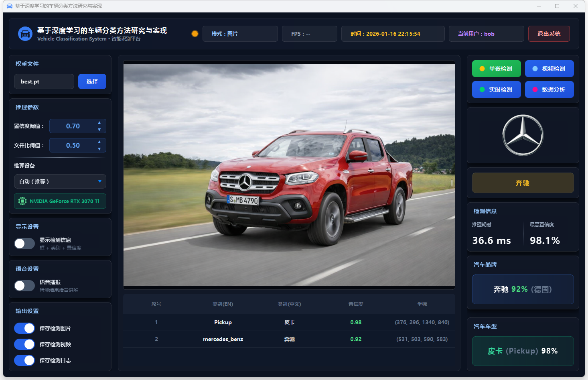Turn off the 保存检测视频 toggle
588x380 pixels.
click(x=24, y=344)
